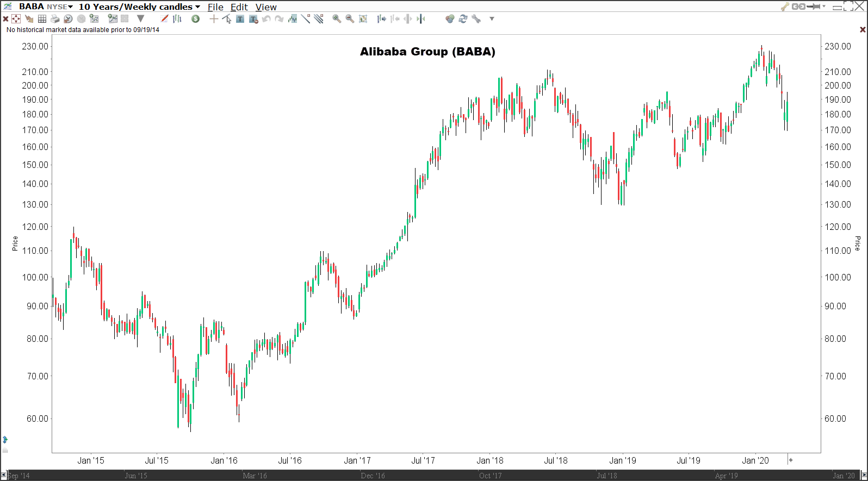This screenshot has width=868, height=481.
Task: Expand the dark triangle toolbar dropdown
Action: (140, 19)
